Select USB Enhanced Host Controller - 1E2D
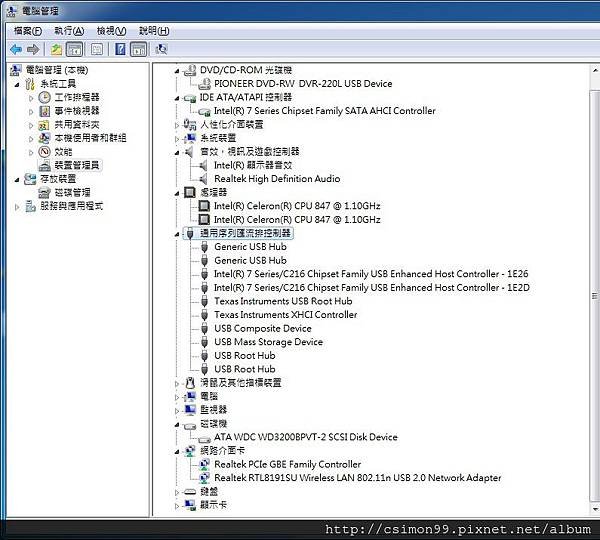 (x=372, y=288)
